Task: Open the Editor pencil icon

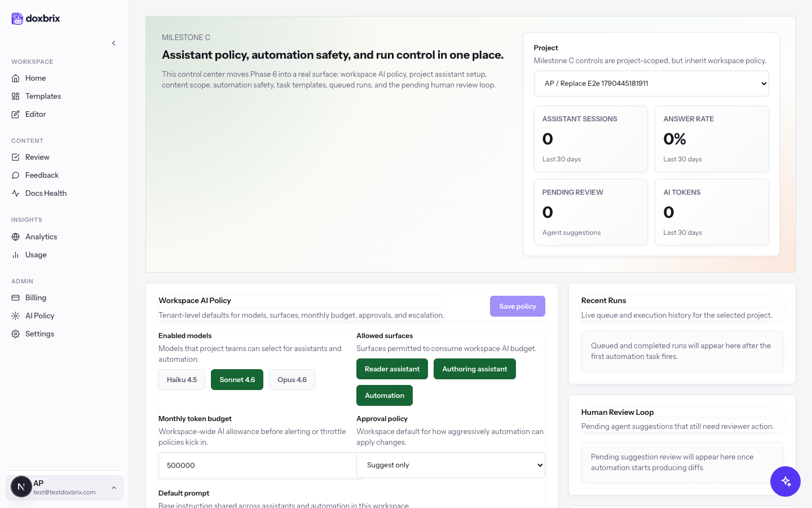Action: coord(16,115)
